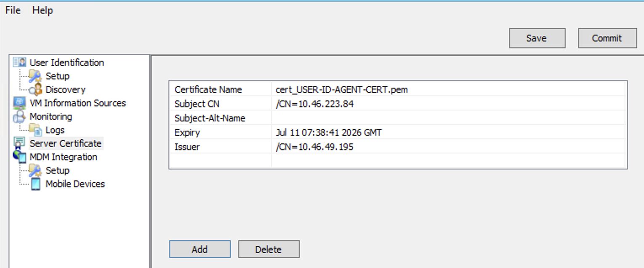Click the Monitoring node icon

19,117
